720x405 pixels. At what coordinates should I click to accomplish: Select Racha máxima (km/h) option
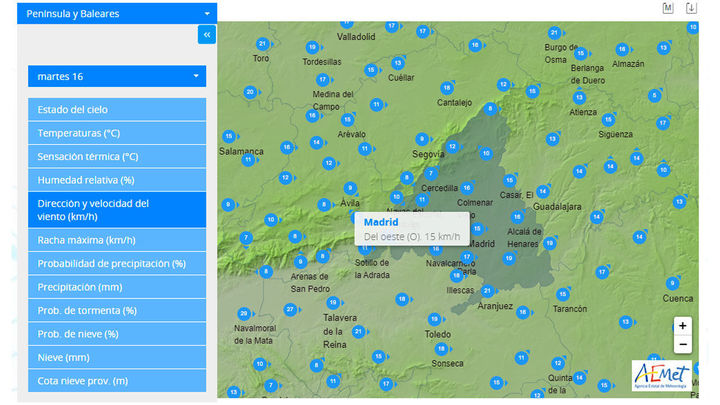pyautogui.click(x=117, y=240)
